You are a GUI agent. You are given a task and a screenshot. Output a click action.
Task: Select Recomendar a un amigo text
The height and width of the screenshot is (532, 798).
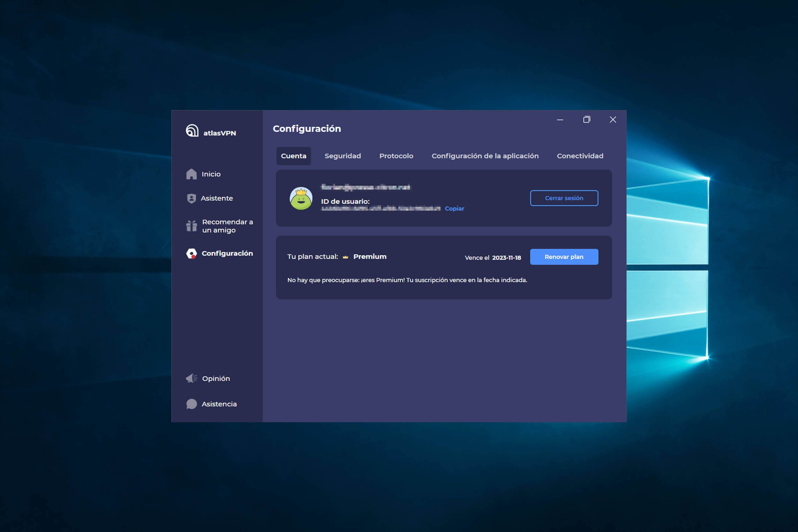pos(227,226)
